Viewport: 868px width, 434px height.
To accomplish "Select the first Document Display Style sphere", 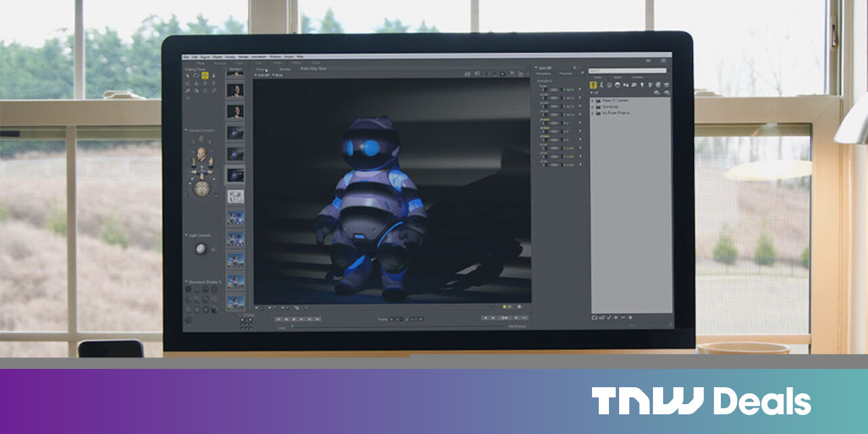I will coord(189,289).
